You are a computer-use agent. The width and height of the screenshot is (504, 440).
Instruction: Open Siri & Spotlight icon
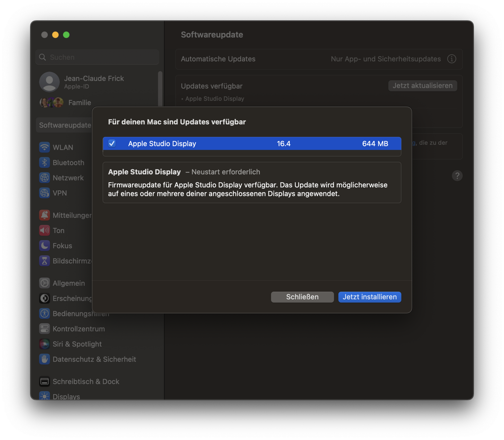pyautogui.click(x=44, y=344)
